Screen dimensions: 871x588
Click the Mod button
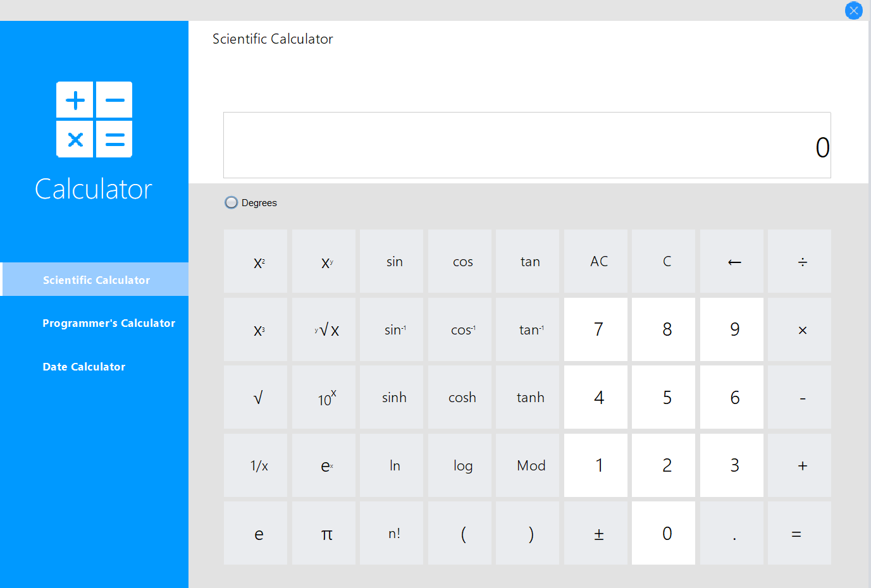coord(528,465)
